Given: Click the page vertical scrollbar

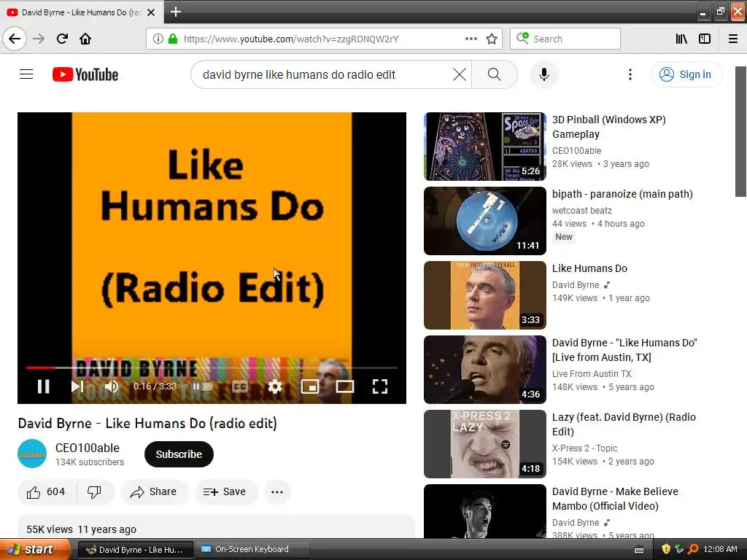Looking at the screenshot, I should [x=740, y=131].
